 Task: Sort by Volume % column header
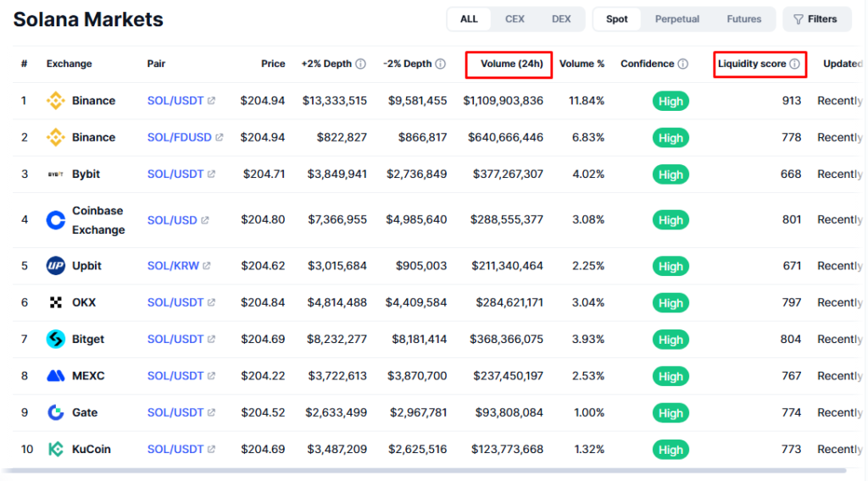point(581,64)
